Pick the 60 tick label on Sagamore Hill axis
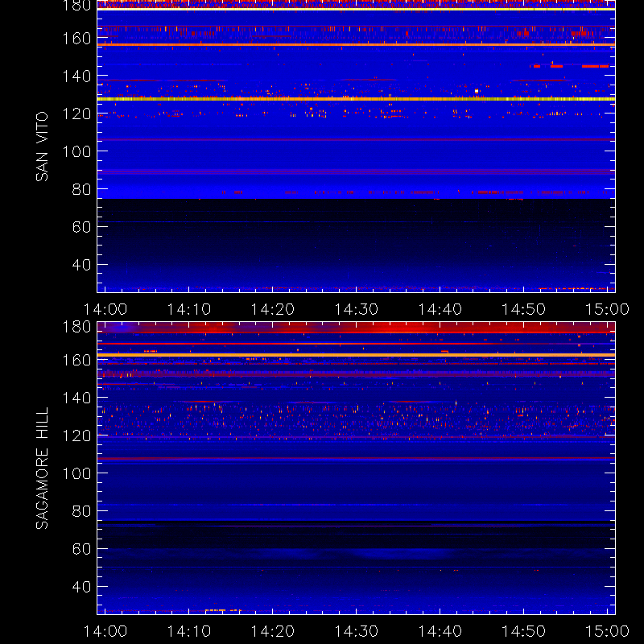Viewport: 644px width, 644px height. click(x=81, y=549)
